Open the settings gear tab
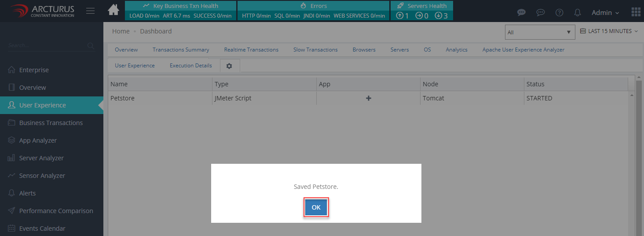 229,66
